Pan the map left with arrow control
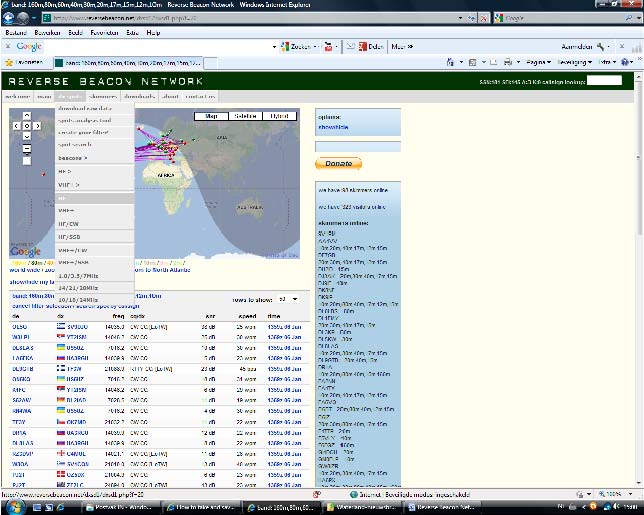Viewport: 644px width, 515px height. click(x=18, y=125)
